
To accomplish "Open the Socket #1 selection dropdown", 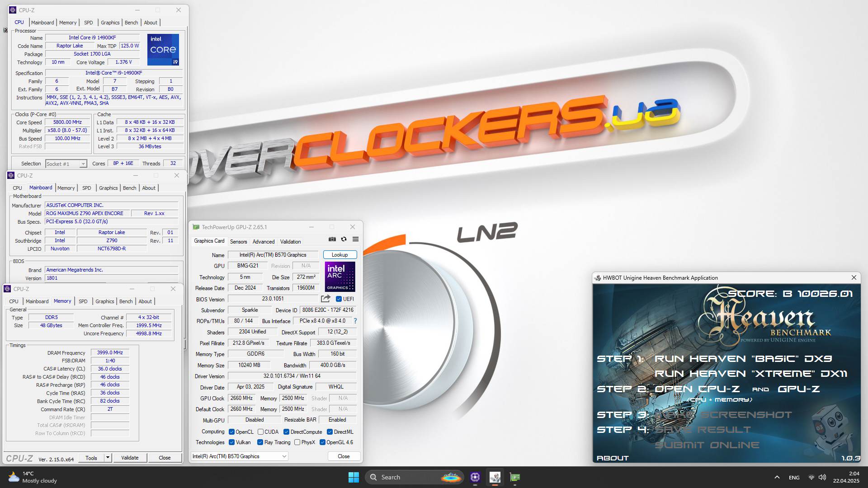I will (x=66, y=164).
